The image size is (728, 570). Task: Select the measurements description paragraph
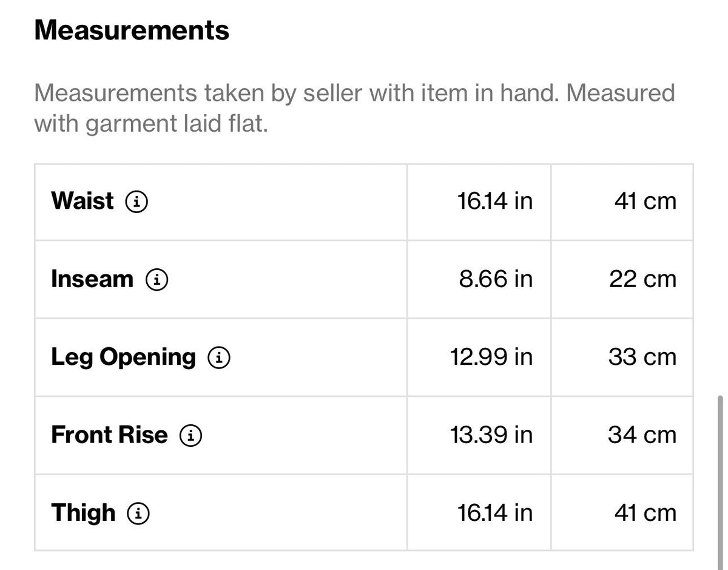pyautogui.click(x=354, y=108)
